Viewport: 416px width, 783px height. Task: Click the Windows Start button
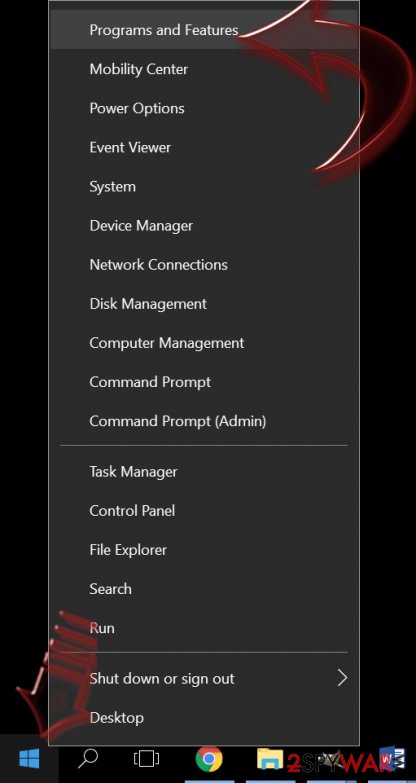[29, 760]
